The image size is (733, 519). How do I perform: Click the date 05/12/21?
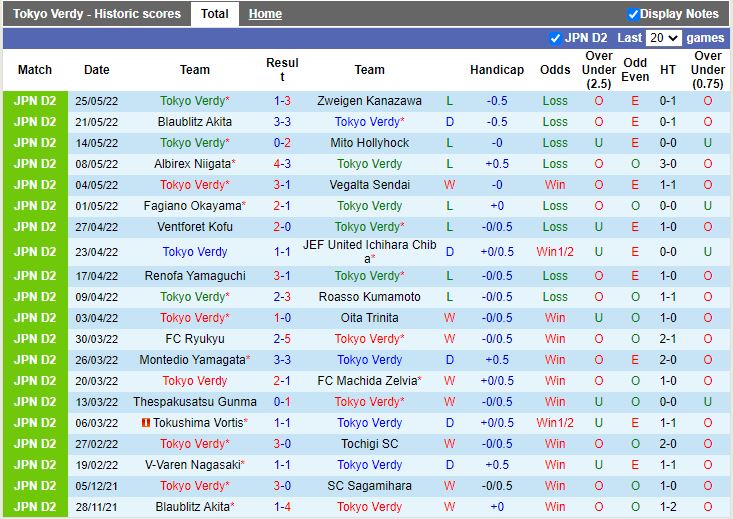coord(97,486)
